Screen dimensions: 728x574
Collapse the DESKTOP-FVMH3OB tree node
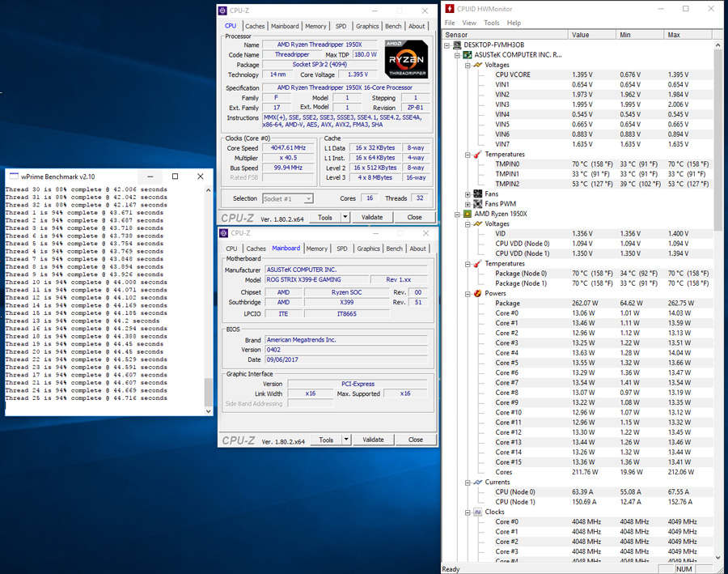pos(447,45)
